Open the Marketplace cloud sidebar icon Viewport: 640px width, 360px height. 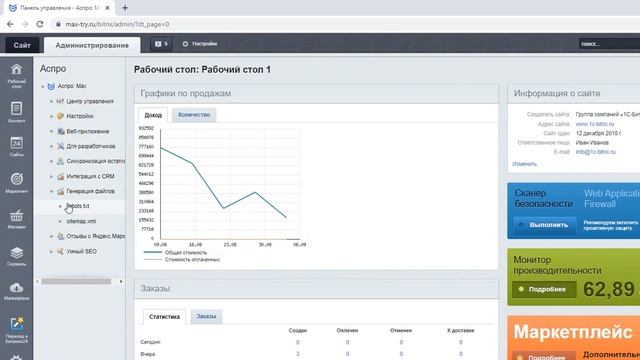coord(16,291)
